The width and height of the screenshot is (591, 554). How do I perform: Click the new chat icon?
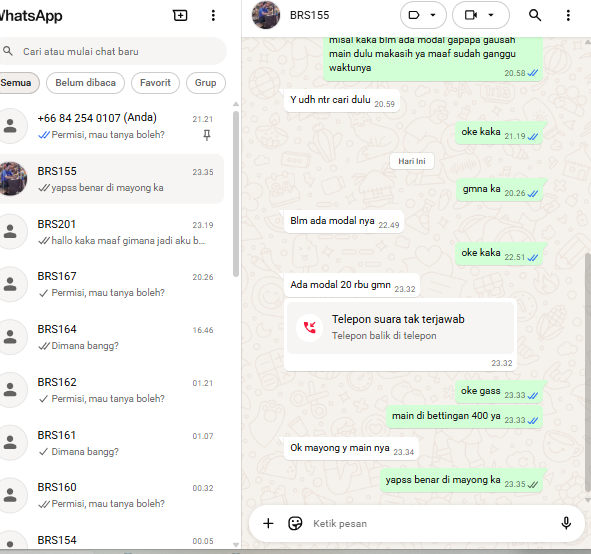[x=180, y=15]
